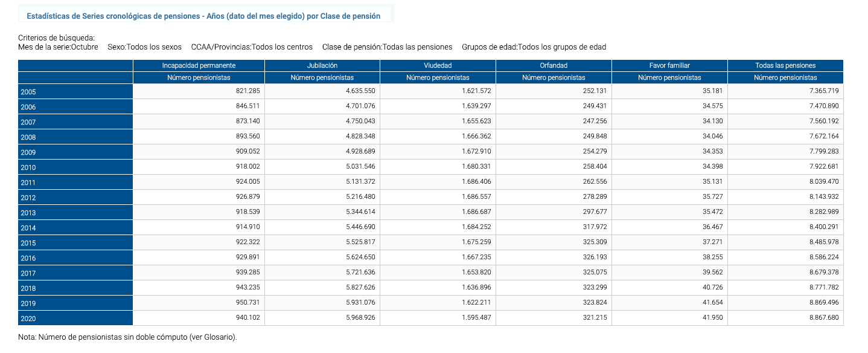
Task: Click the 2013 year row label
Action: [28, 213]
